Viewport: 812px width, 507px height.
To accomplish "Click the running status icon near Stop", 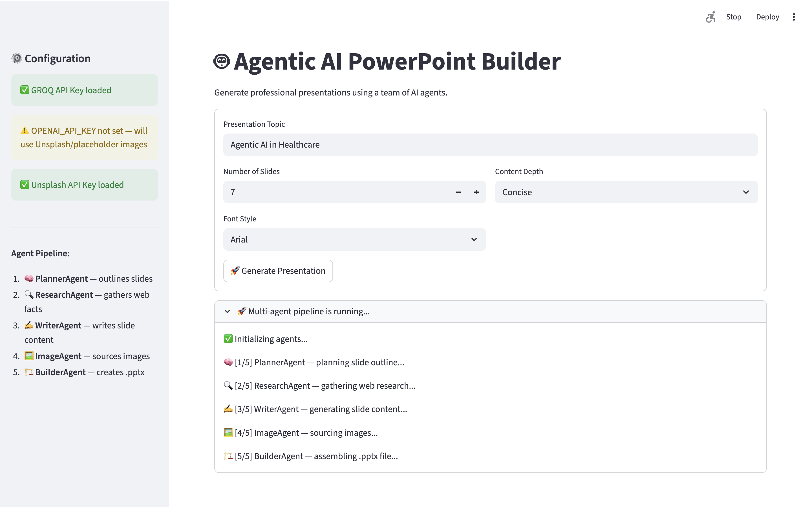I will click(710, 17).
